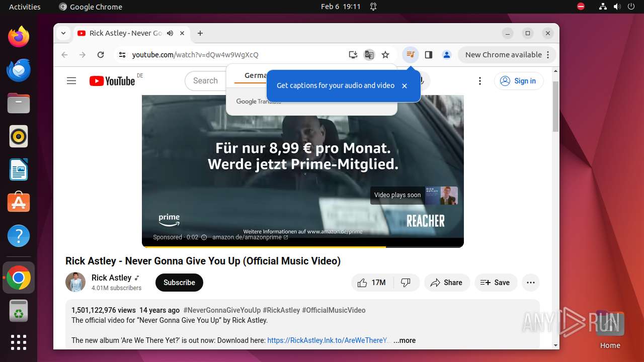Dislike the video
Image resolution: width=644 pixels, height=362 pixels.
406,283
